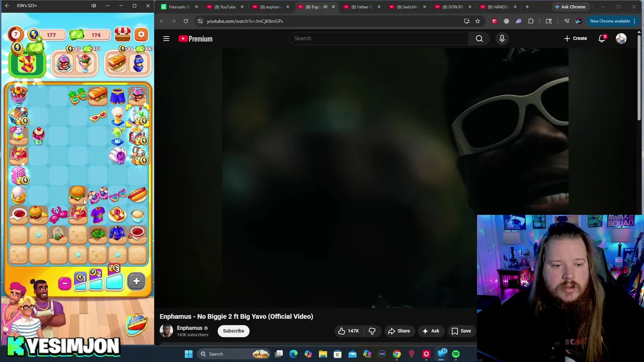Open the YouTube hamburger guide menu
This screenshot has width=644, height=362.
166,39
